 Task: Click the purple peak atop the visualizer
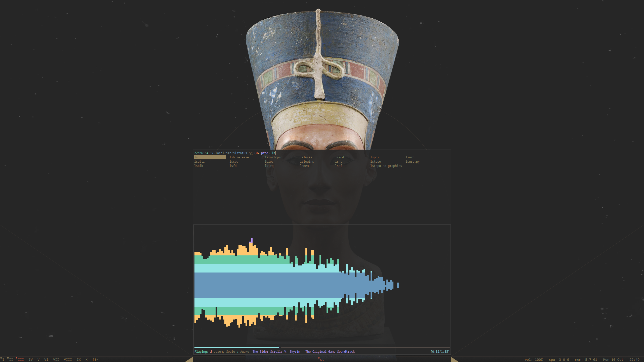(x=251, y=240)
